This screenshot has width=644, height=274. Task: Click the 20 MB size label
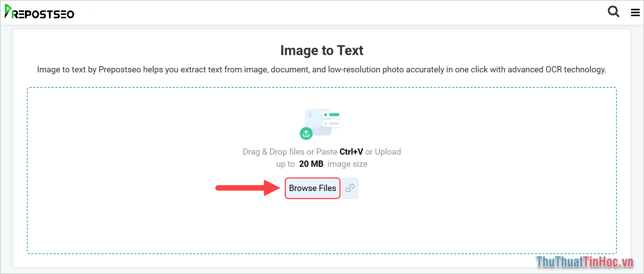pyautogui.click(x=311, y=164)
